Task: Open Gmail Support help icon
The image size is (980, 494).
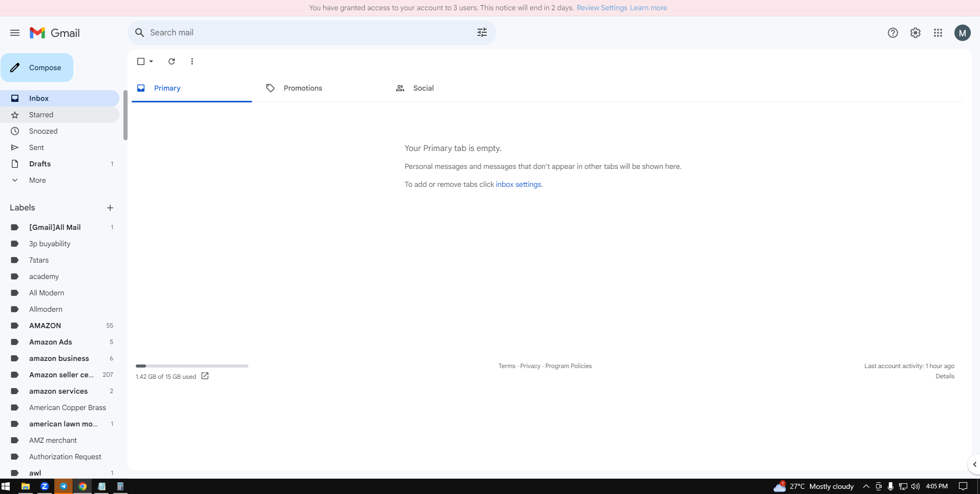Action: point(893,33)
